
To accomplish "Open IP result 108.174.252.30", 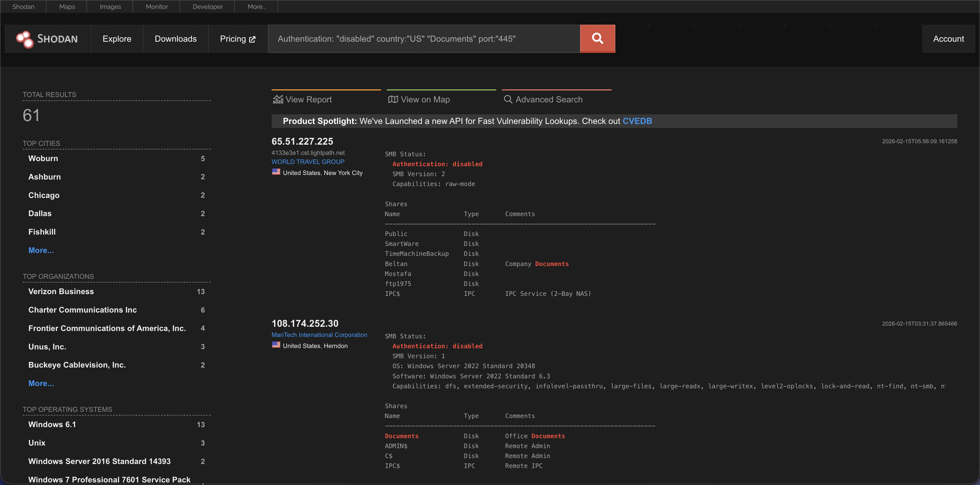I will [x=305, y=323].
